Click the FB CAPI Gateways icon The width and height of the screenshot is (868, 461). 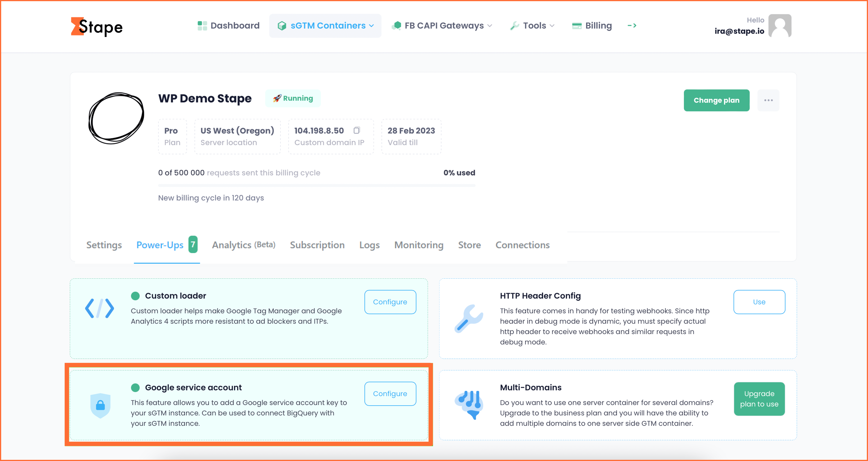click(397, 26)
